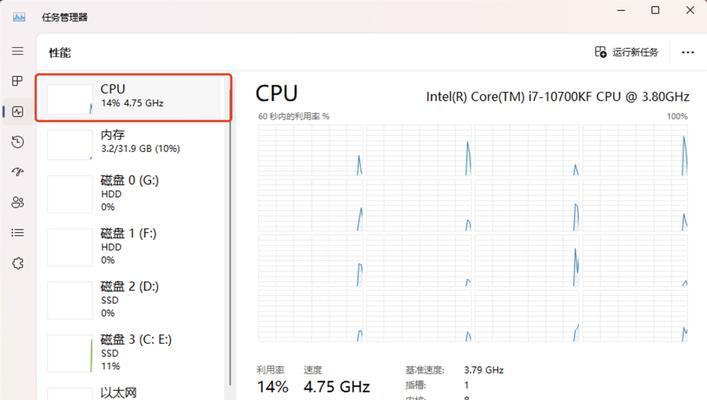The image size is (707, 400).
Task: Switch to the Processes page icon
Action: pos(17,81)
